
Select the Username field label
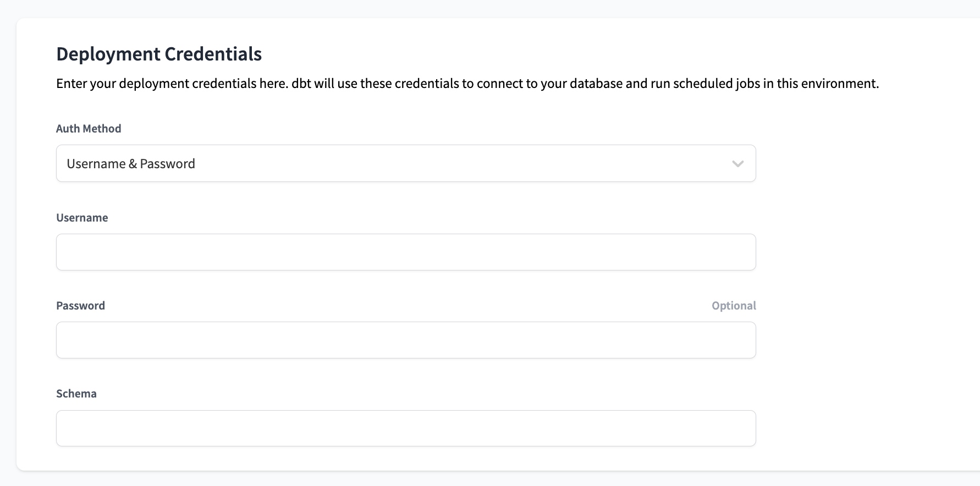(x=82, y=217)
